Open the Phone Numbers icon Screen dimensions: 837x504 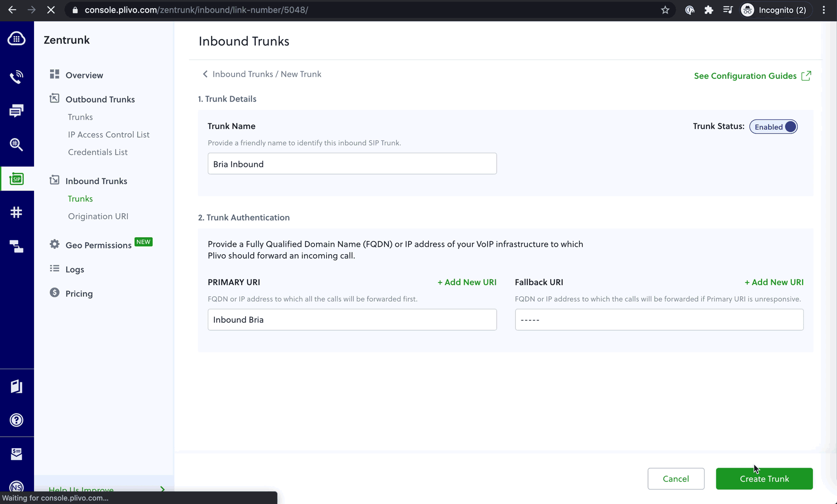[x=16, y=212]
